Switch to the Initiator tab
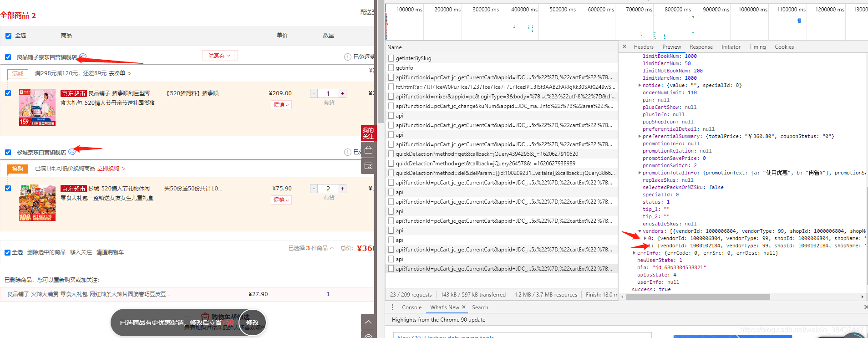The width and height of the screenshot is (868, 338). point(731,47)
